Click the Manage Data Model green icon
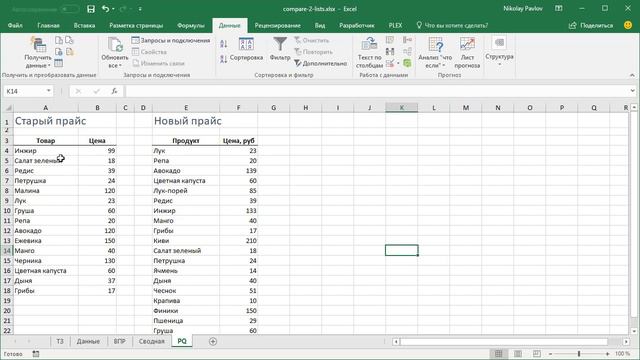 coord(407,63)
